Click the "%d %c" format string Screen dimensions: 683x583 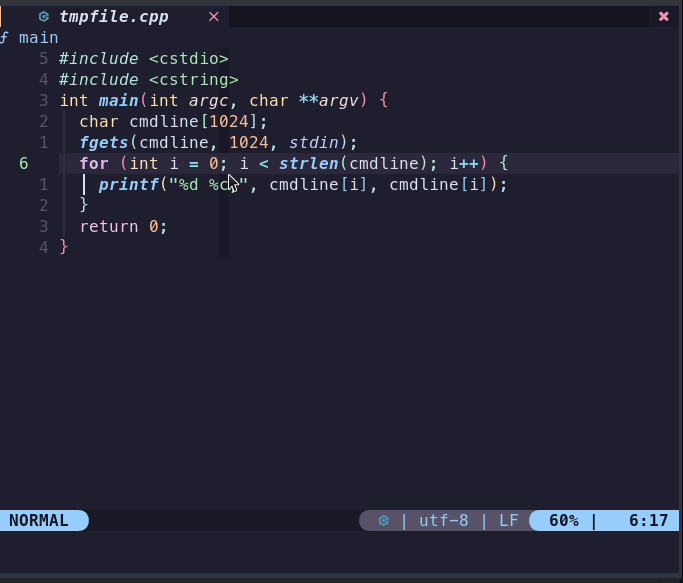click(208, 184)
